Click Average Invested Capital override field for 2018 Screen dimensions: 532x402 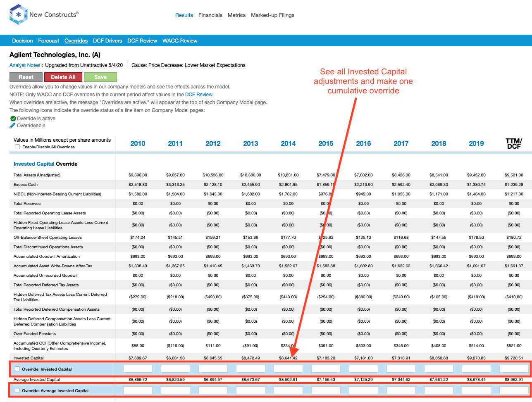click(x=439, y=390)
